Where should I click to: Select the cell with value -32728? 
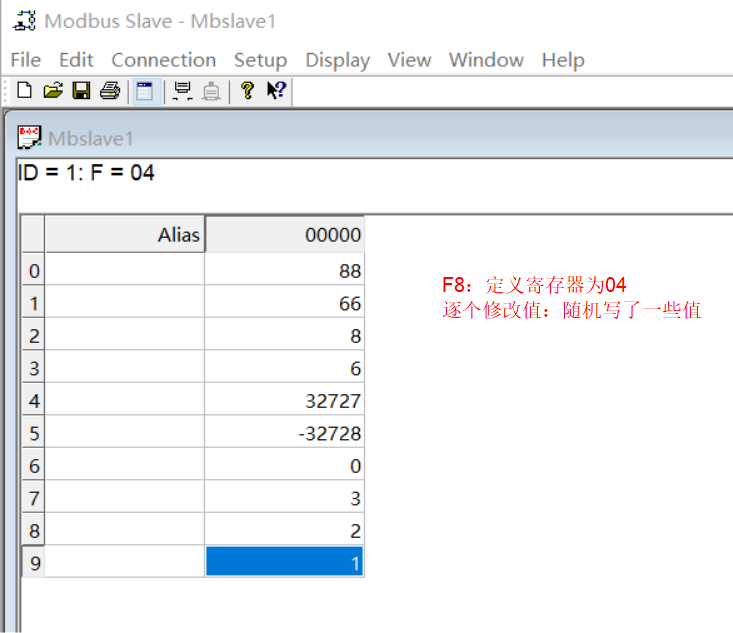click(x=285, y=432)
